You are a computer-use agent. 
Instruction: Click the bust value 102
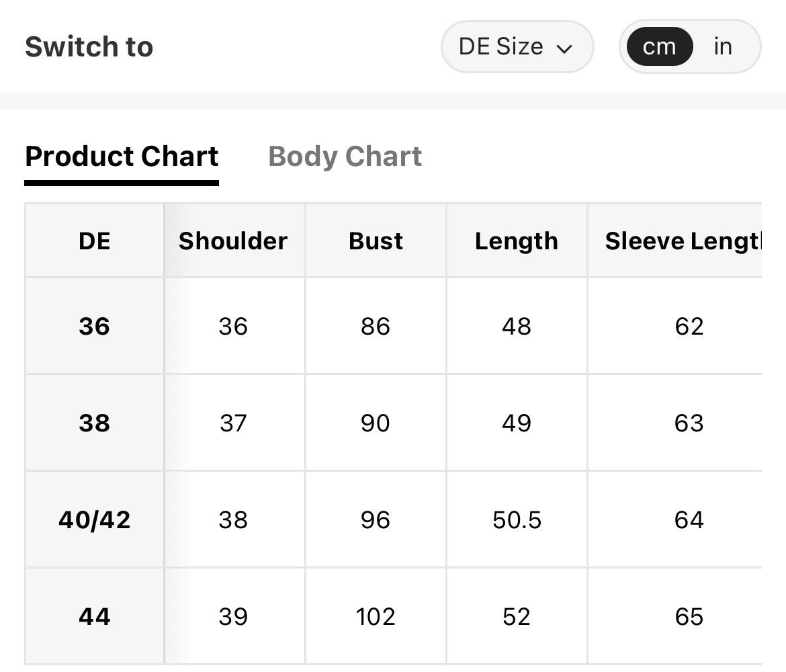click(376, 616)
